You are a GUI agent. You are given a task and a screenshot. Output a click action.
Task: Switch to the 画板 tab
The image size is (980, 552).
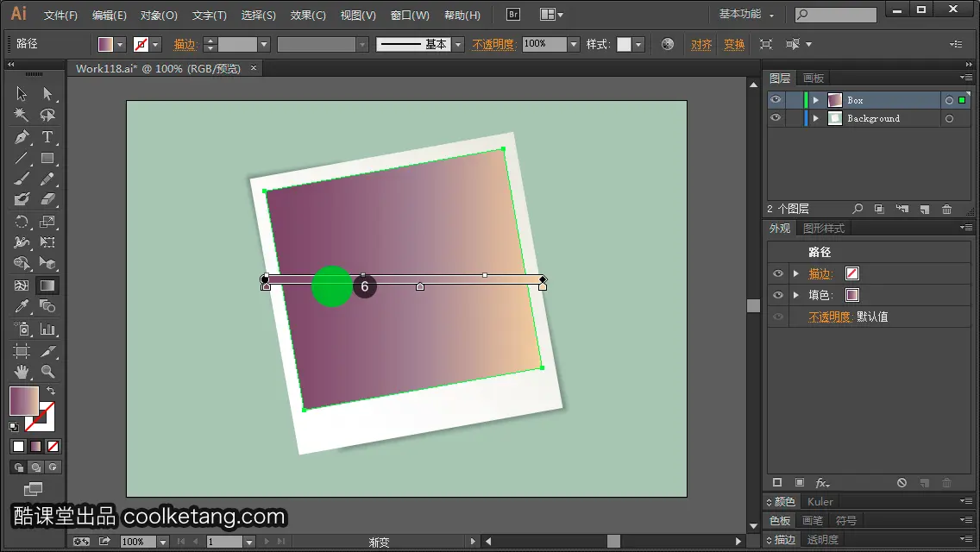point(814,78)
